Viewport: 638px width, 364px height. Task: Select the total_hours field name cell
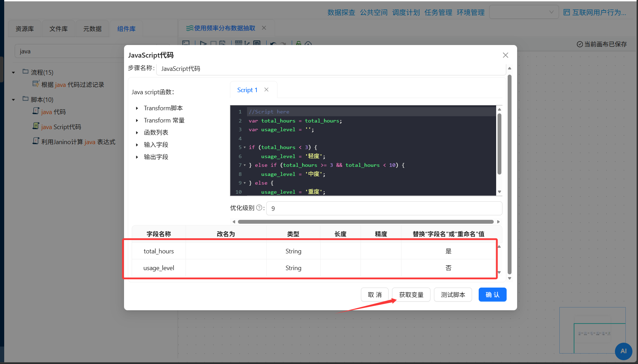159,251
